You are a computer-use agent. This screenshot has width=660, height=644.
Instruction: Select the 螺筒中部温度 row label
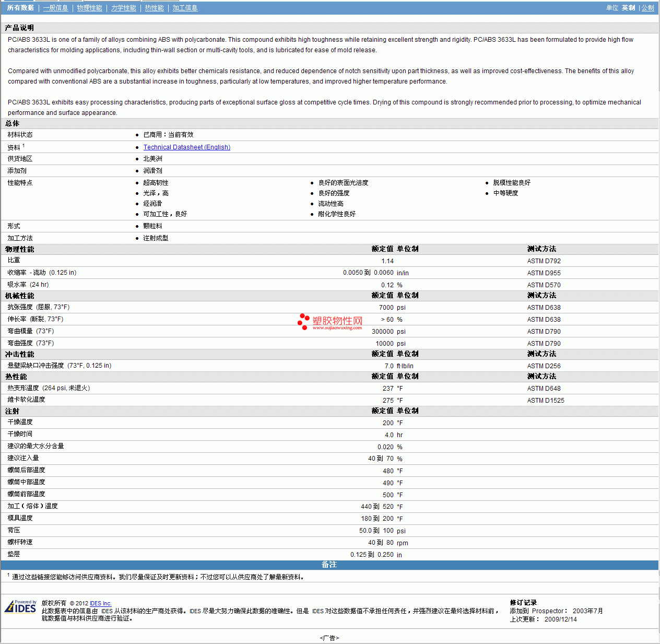[26, 482]
